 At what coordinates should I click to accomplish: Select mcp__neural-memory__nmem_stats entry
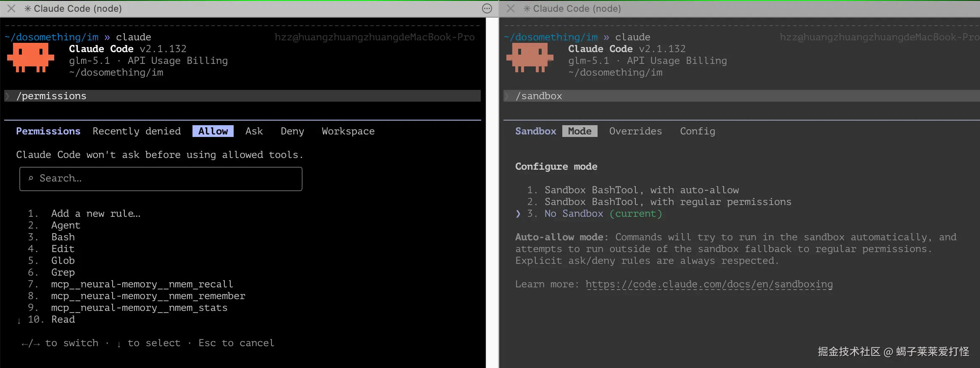(139, 308)
